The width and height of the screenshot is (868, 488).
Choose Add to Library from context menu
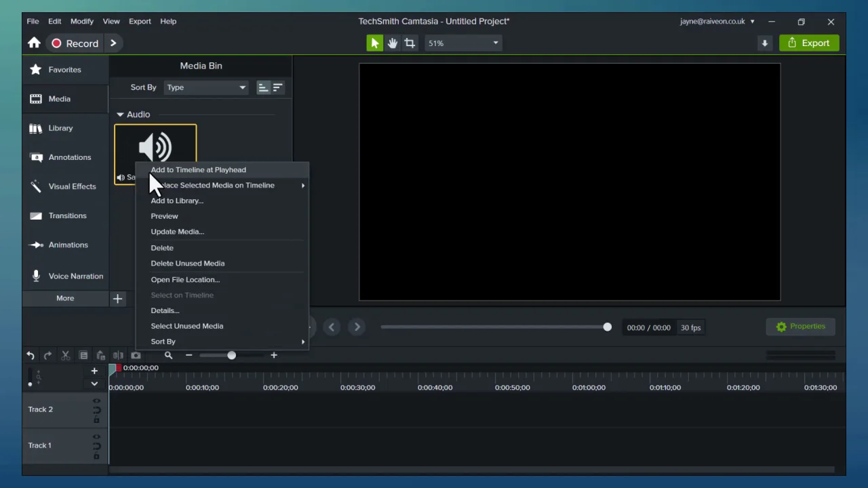point(222,201)
